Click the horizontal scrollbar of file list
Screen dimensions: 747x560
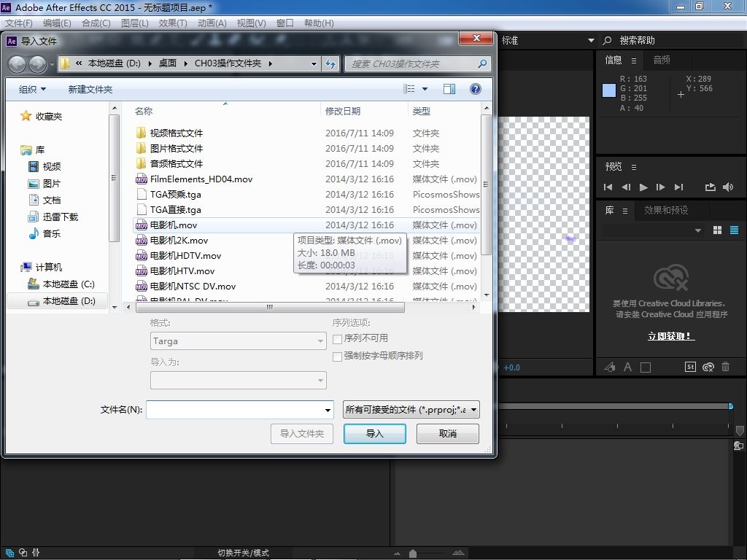270,308
